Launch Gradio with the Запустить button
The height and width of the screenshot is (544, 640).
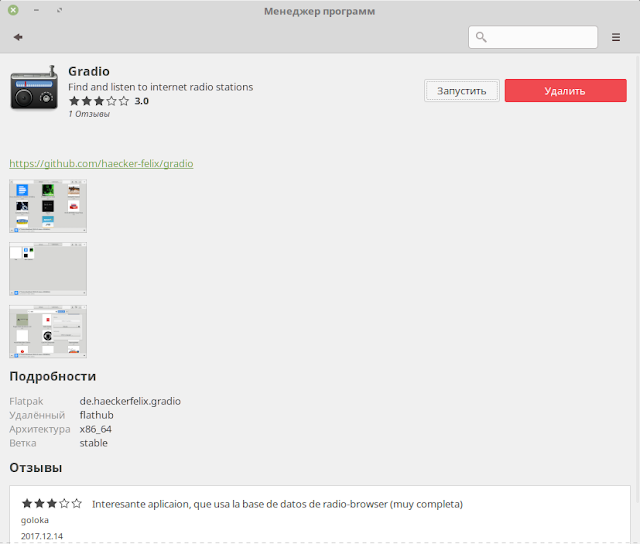462,91
